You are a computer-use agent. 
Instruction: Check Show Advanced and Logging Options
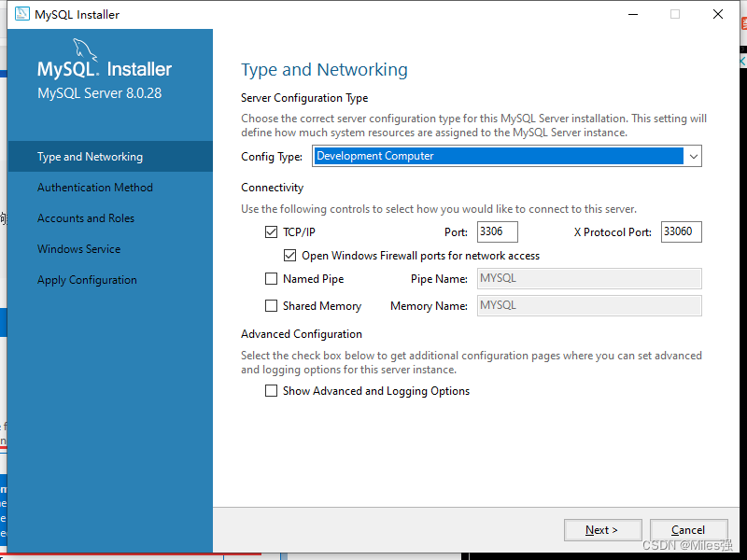271,391
